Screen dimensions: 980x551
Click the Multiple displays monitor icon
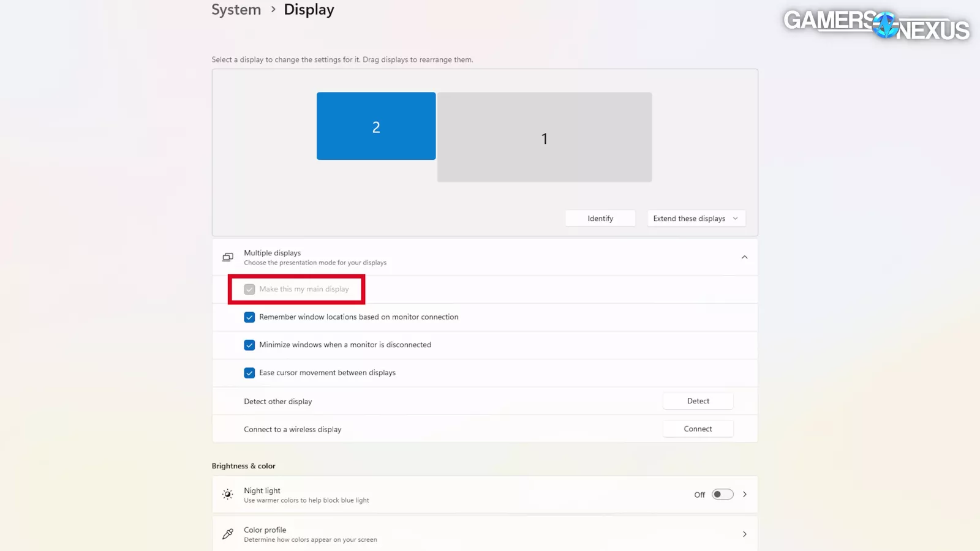(x=228, y=257)
